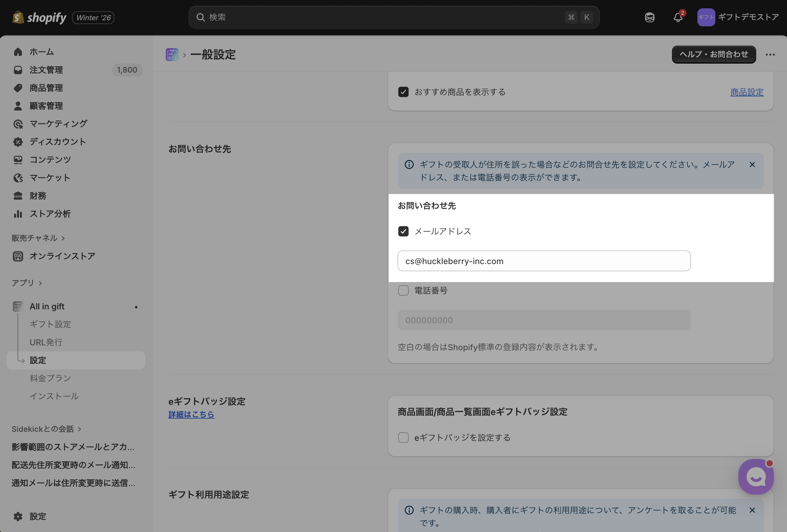Image resolution: width=787 pixels, height=532 pixels.
Task: Open the Sidekick assistant icon
Action: 649,17
